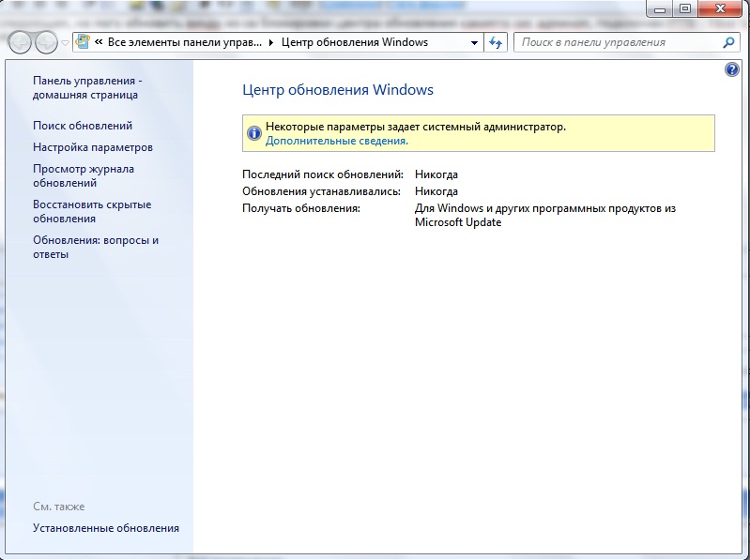Click the Control Panel icon in address bar

tap(84, 41)
